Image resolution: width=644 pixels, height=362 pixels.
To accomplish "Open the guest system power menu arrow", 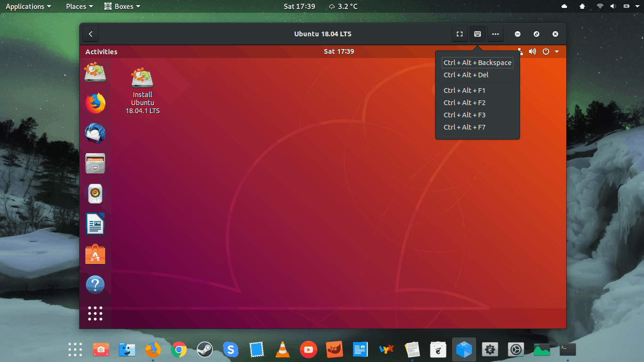I will (x=556, y=51).
